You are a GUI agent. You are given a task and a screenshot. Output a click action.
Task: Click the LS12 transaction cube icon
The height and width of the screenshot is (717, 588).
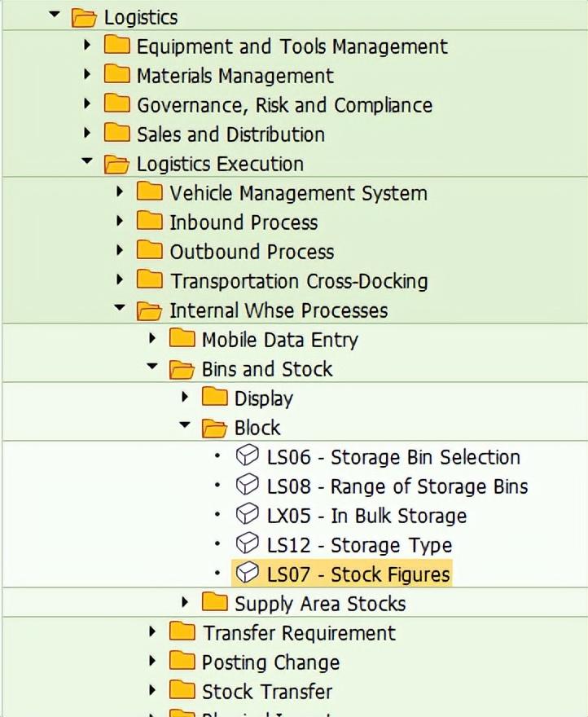tap(247, 544)
